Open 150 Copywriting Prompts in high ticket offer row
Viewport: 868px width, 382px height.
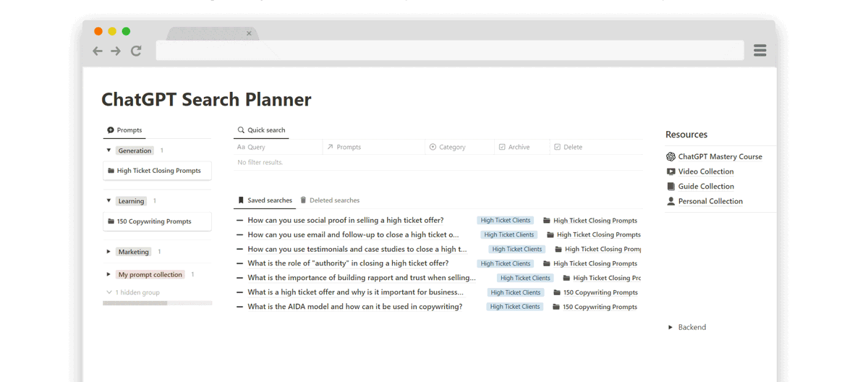click(x=595, y=292)
